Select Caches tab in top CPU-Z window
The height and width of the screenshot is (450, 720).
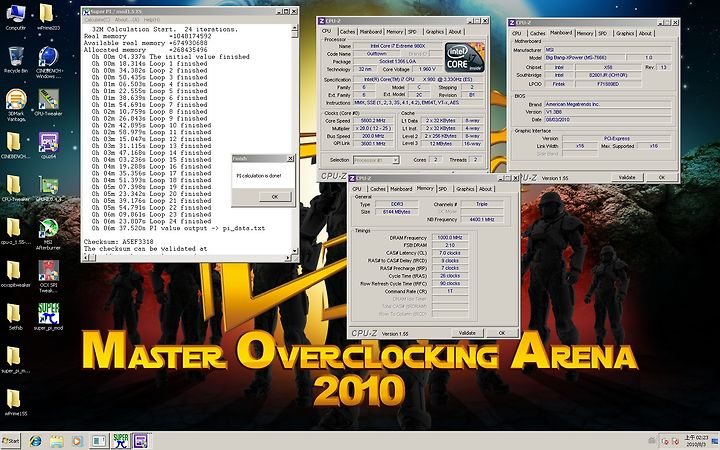click(347, 32)
